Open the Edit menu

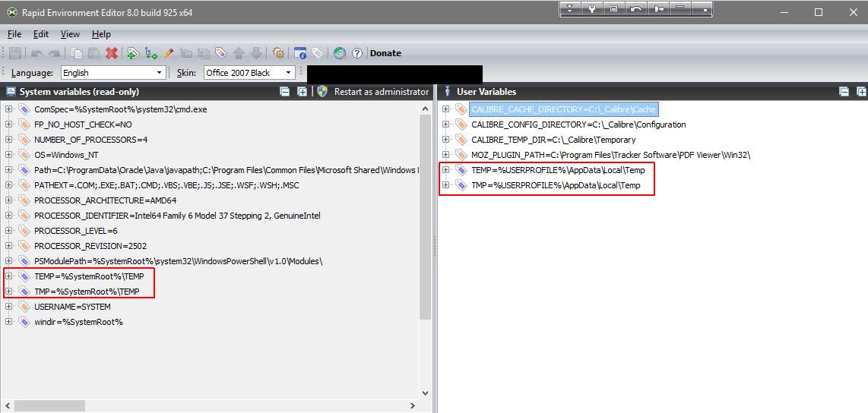pos(41,34)
